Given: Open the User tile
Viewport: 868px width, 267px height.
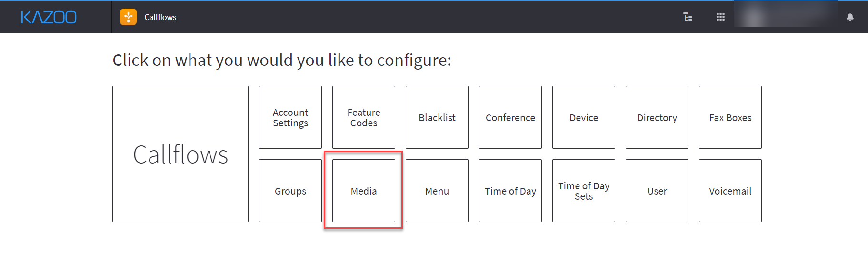Looking at the screenshot, I should pyautogui.click(x=657, y=191).
